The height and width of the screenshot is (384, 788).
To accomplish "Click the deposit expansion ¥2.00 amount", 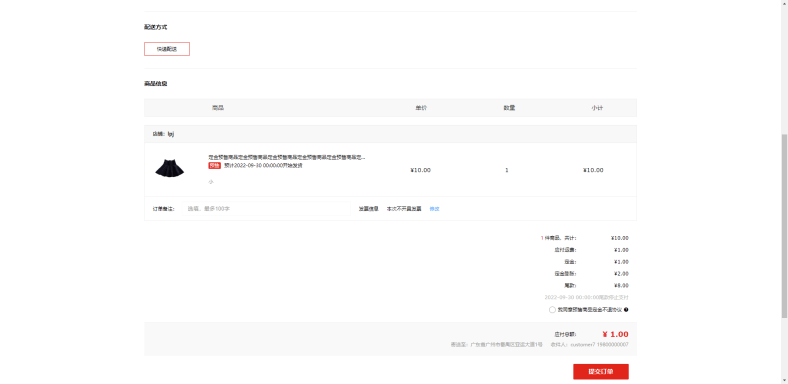I will tap(621, 274).
